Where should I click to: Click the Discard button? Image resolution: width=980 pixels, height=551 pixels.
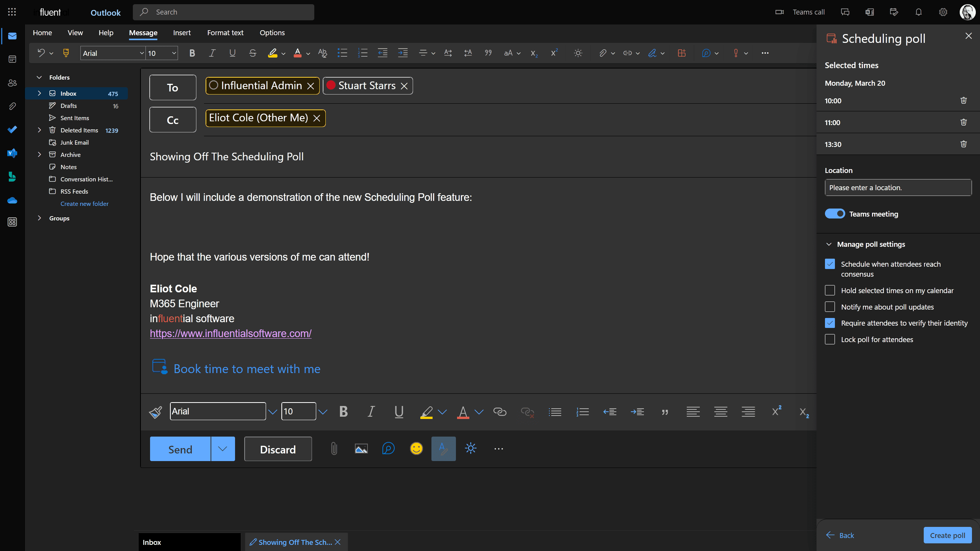click(x=278, y=449)
